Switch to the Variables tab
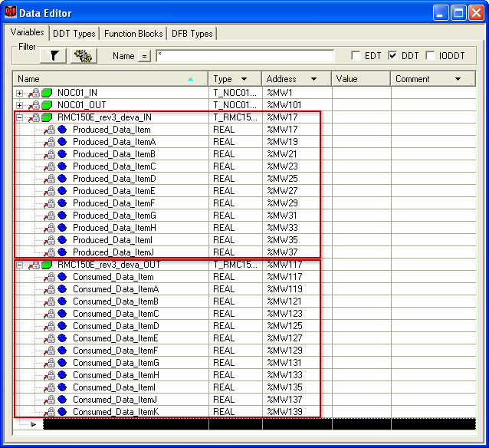The height and width of the screenshot is (448, 489). [27, 32]
